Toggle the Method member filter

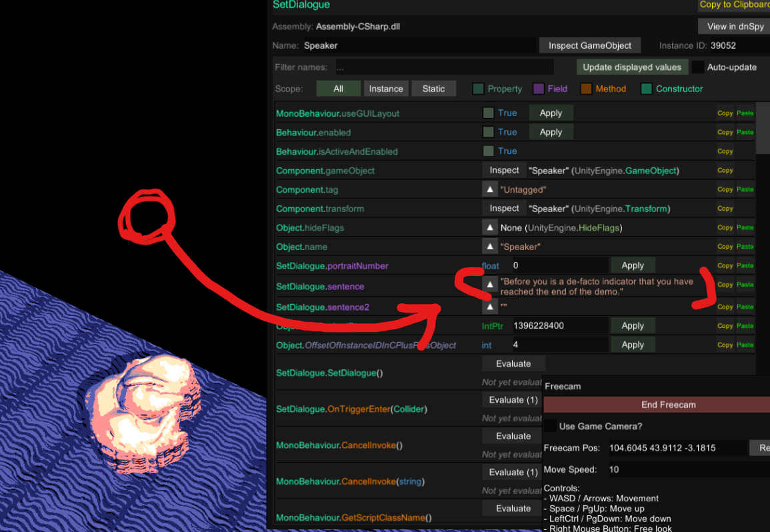(x=587, y=89)
